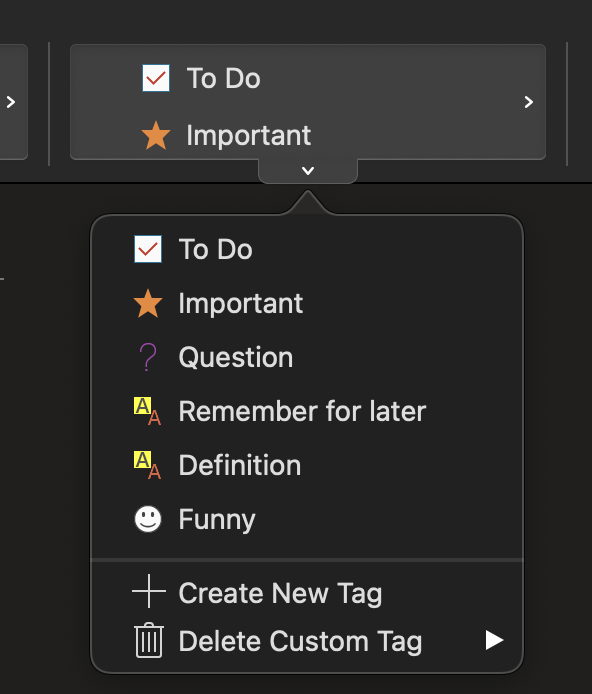Choose Create New Tag
The height and width of the screenshot is (694, 592).
307,592
